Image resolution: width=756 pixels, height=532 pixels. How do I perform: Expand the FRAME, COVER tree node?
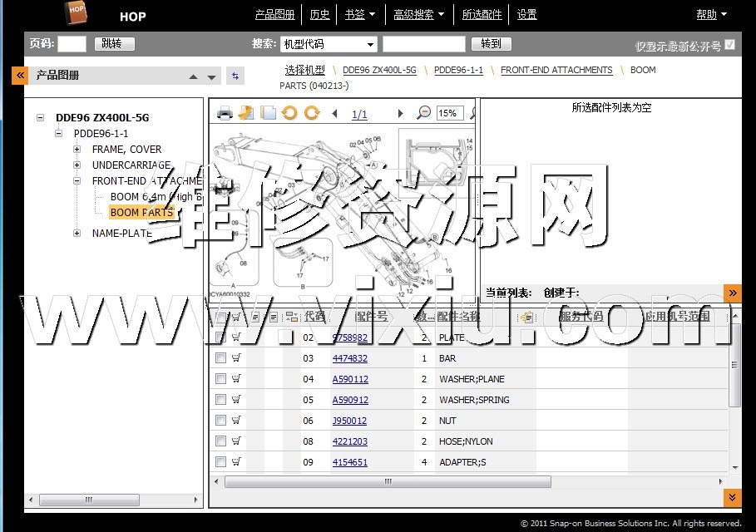[x=77, y=150]
